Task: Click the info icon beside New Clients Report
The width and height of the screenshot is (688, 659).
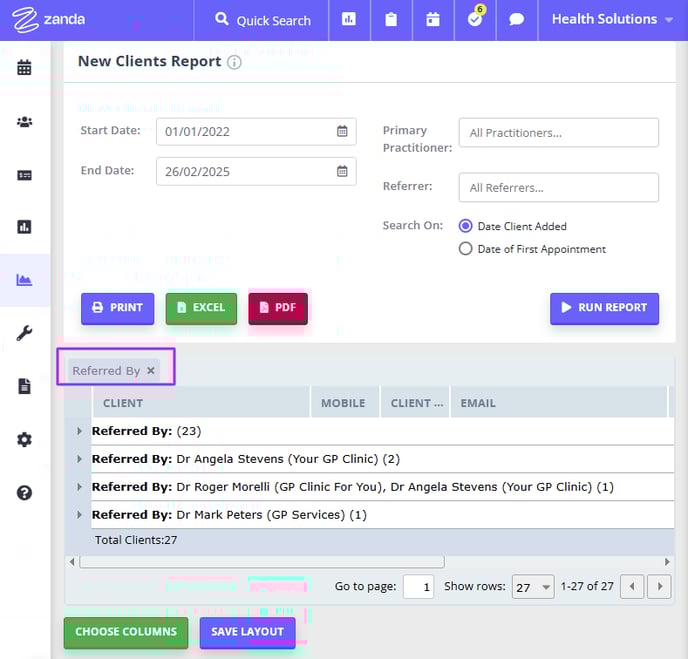Action: point(234,62)
